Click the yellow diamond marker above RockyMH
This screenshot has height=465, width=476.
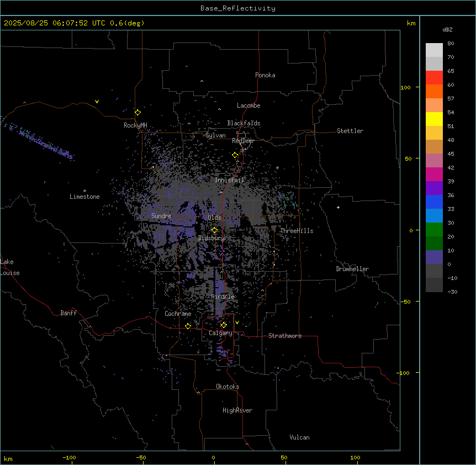click(137, 113)
